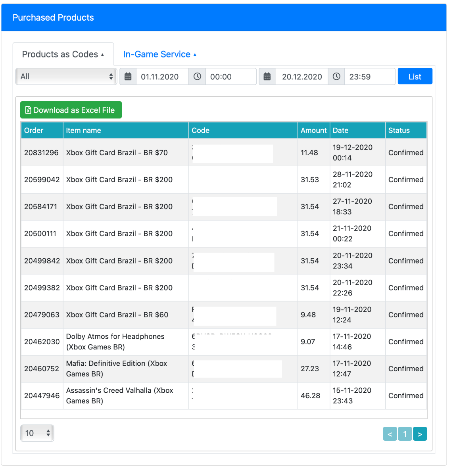Click date 28-11-2020 21:02
This screenshot has width=457, height=476.
tap(353, 180)
